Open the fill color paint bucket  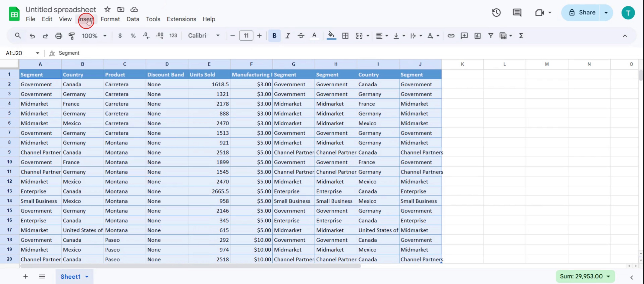point(331,36)
